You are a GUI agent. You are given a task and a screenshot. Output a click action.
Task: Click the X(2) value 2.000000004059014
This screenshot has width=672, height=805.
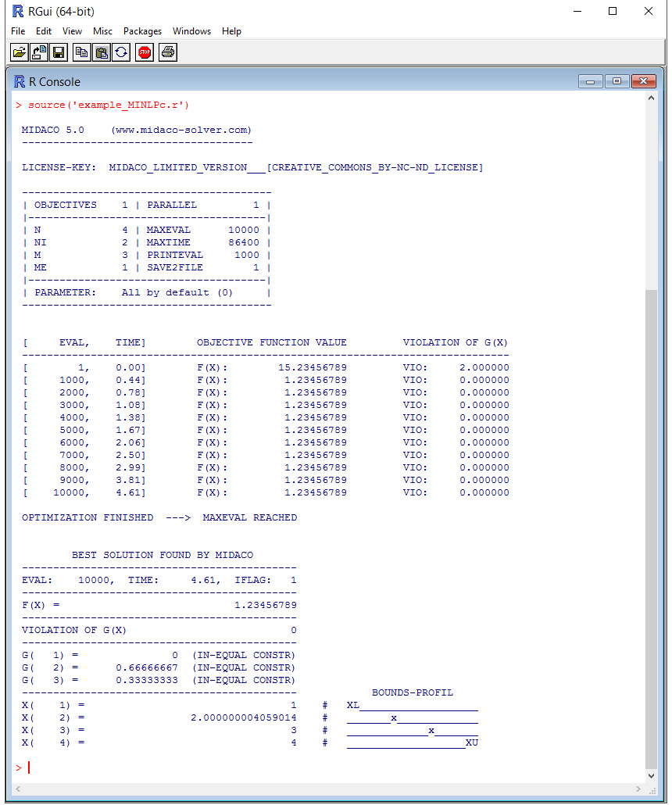coord(244,717)
